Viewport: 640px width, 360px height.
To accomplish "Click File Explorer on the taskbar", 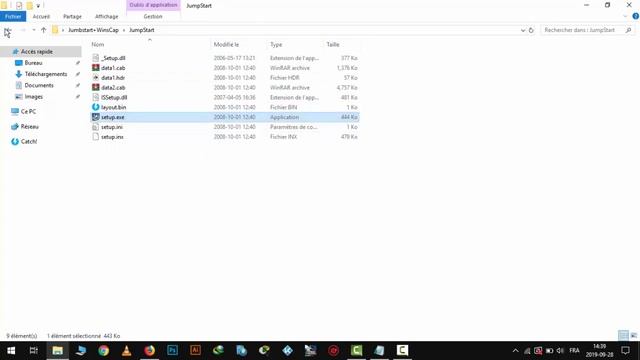I will [x=58, y=351].
